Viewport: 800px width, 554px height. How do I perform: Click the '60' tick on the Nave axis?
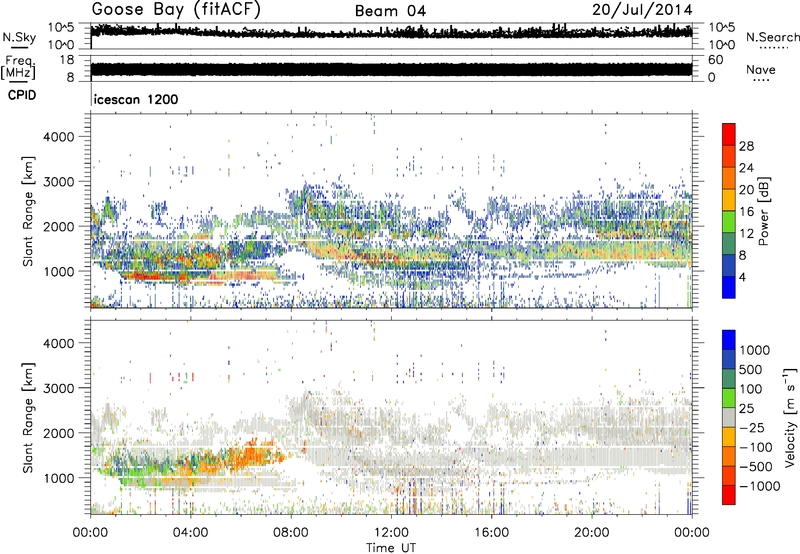click(x=716, y=60)
